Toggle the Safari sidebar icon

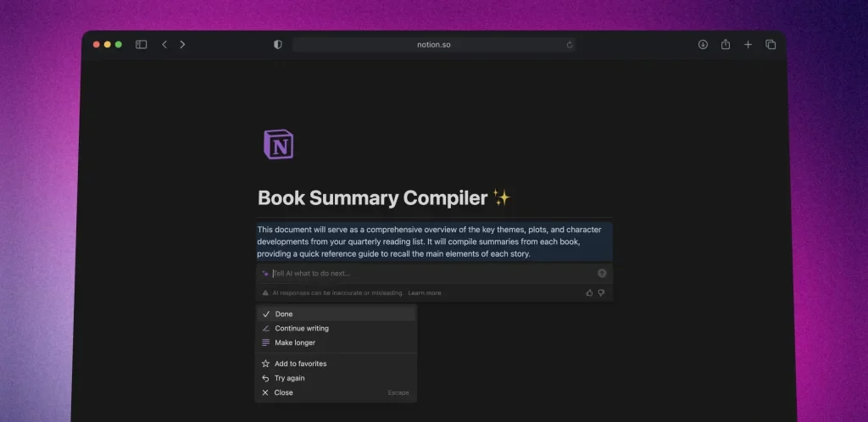[142, 44]
